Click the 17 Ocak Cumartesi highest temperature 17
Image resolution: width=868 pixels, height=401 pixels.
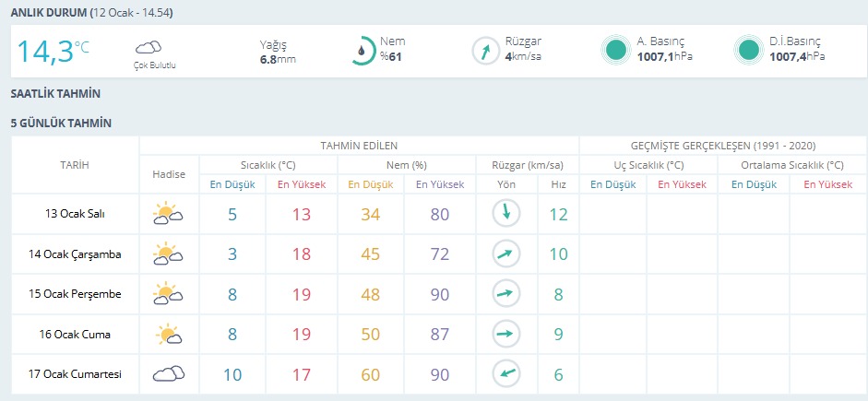coord(301,374)
